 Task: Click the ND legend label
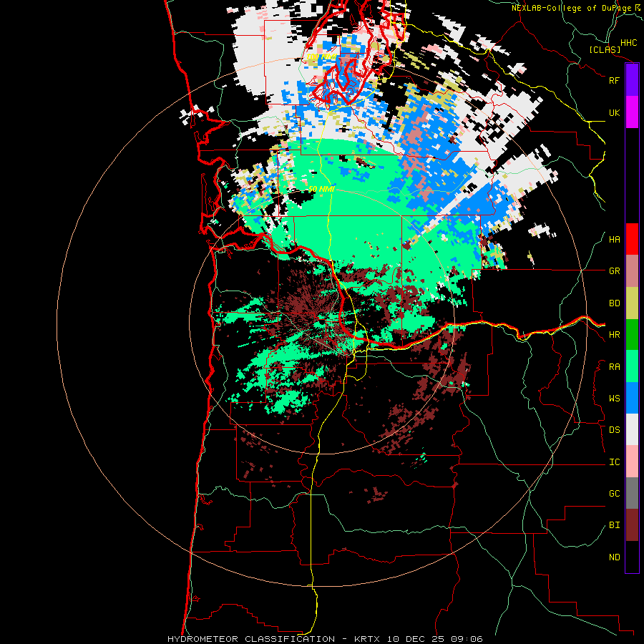click(614, 557)
